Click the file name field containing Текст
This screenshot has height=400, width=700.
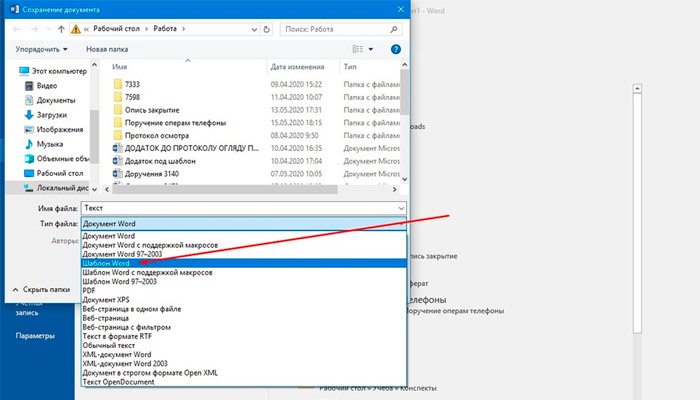click(244, 208)
